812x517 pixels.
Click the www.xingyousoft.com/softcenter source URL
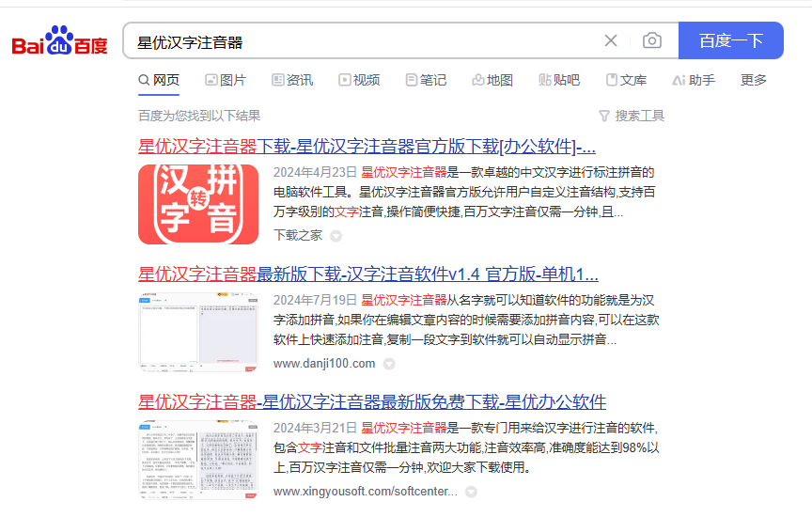[365, 492]
